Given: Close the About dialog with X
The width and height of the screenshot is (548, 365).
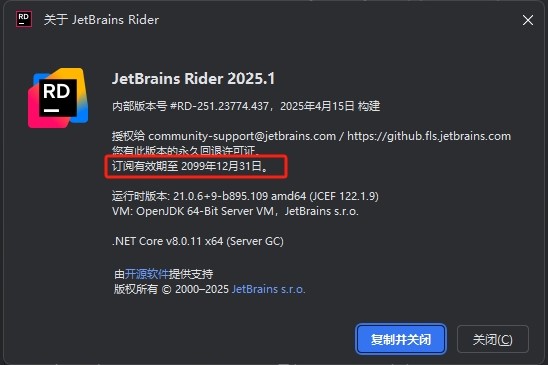Looking at the screenshot, I should (528, 20).
